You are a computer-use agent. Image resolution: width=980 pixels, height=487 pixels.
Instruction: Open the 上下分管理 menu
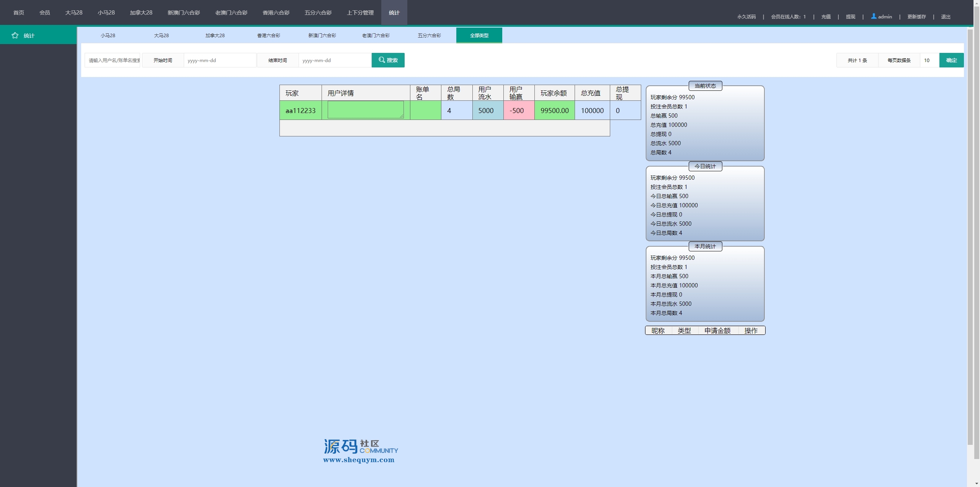(360, 13)
